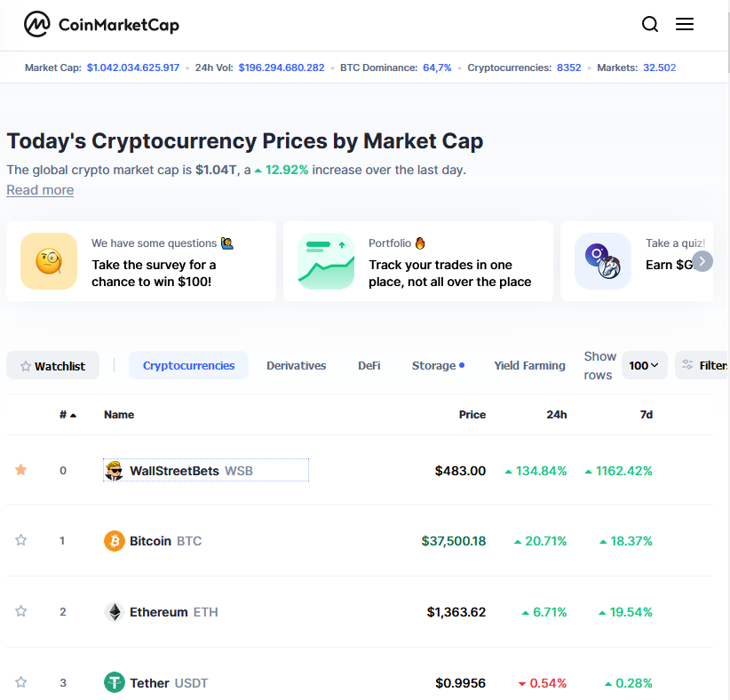Image resolution: width=730 pixels, height=700 pixels.
Task: Open the survey promo card
Action: pos(141,261)
